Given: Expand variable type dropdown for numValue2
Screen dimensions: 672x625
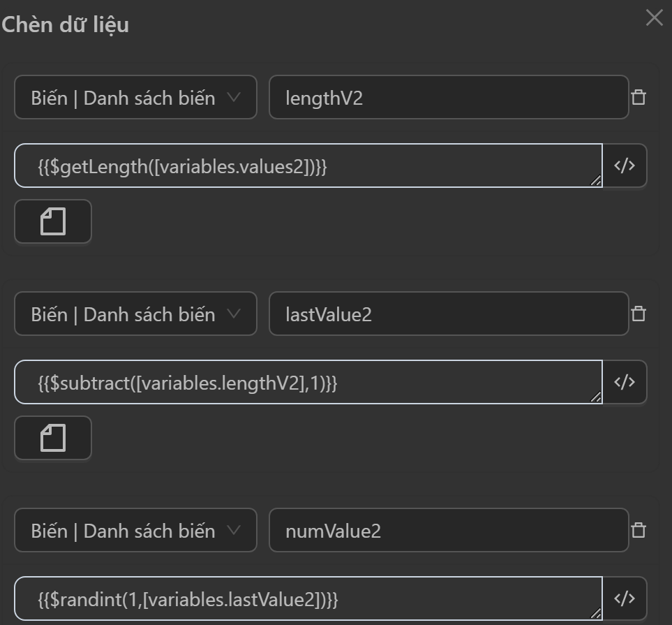Looking at the screenshot, I should pyautogui.click(x=135, y=531).
